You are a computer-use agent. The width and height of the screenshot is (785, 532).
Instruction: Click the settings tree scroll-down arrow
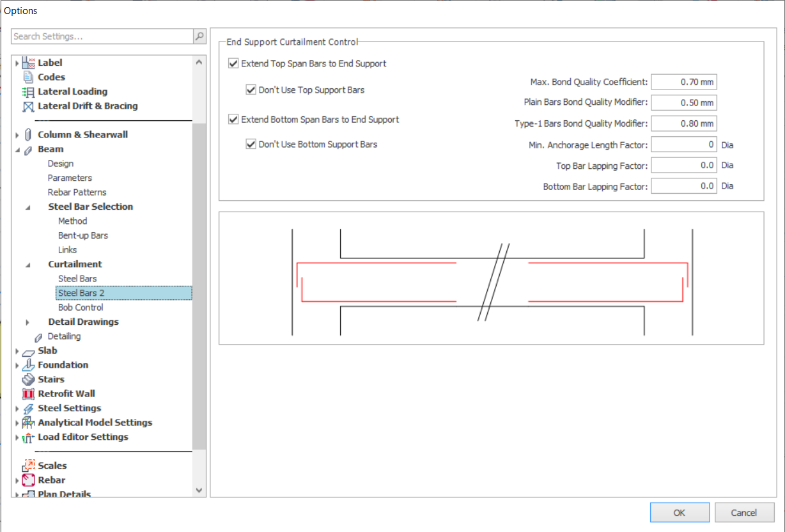click(199, 490)
